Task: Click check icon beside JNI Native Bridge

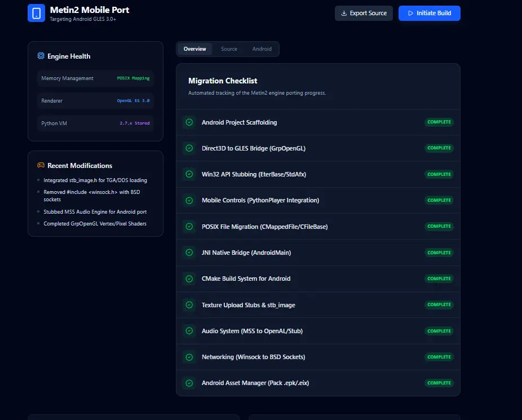Action: [189, 252]
